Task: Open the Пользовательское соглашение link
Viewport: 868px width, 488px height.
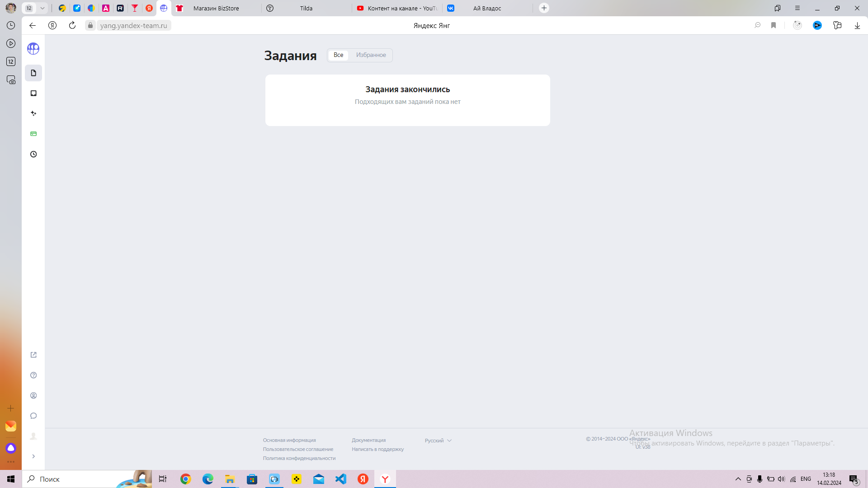Action: (298, 449)
